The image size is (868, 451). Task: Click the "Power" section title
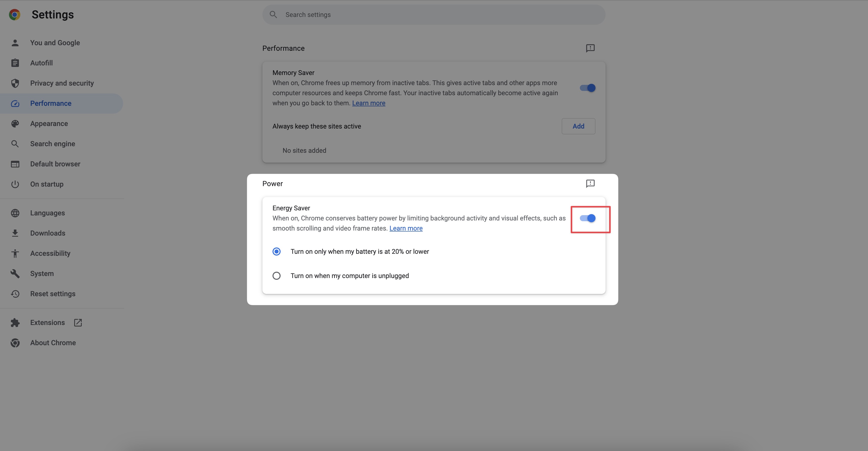[272, 184]
